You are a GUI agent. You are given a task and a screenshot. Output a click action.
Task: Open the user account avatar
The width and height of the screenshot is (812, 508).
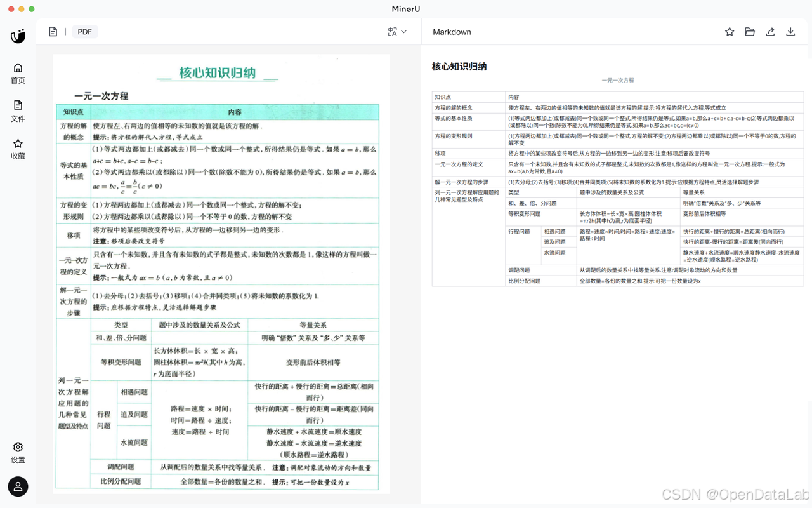[18, 486]
